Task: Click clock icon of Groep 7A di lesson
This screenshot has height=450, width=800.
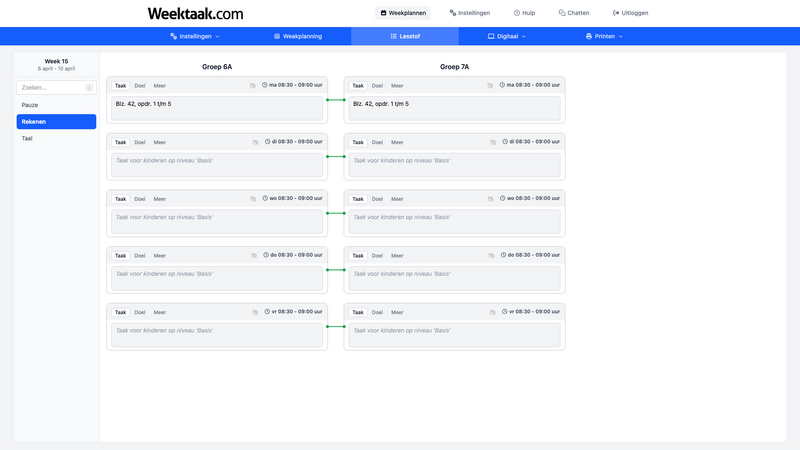Action: pos(505,142)
